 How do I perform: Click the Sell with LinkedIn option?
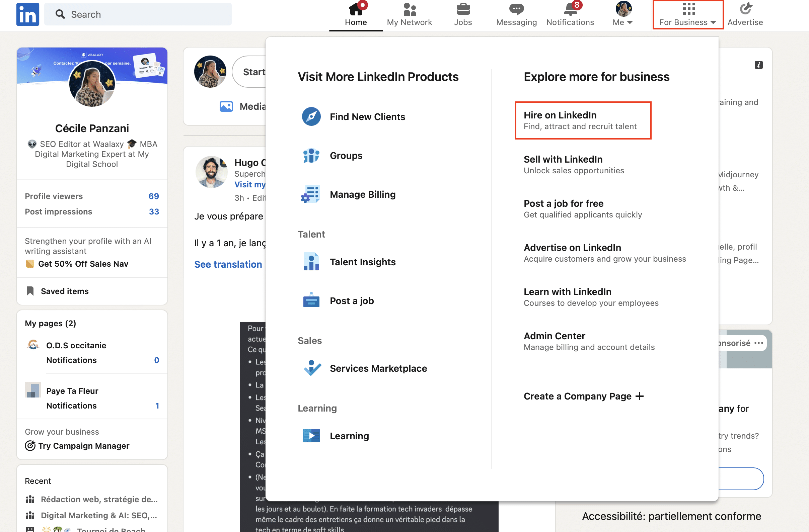563,159
